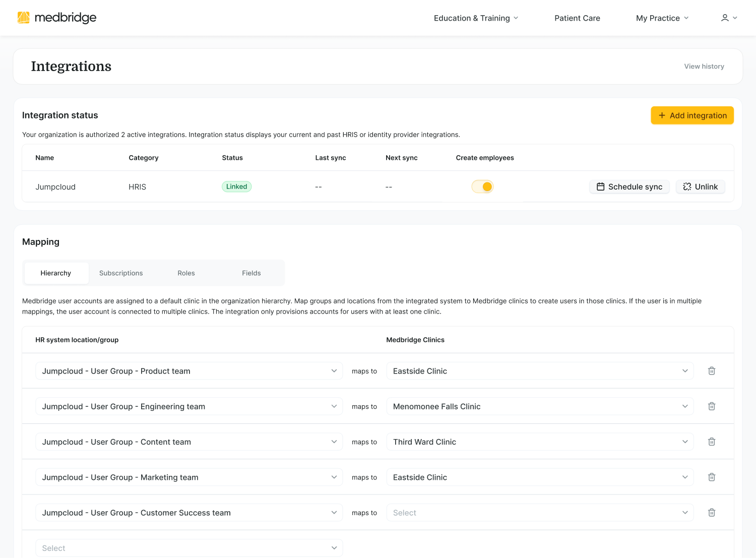This screenshot has height=558, width=756.
Task: Open the View history link
Action: 704,66
